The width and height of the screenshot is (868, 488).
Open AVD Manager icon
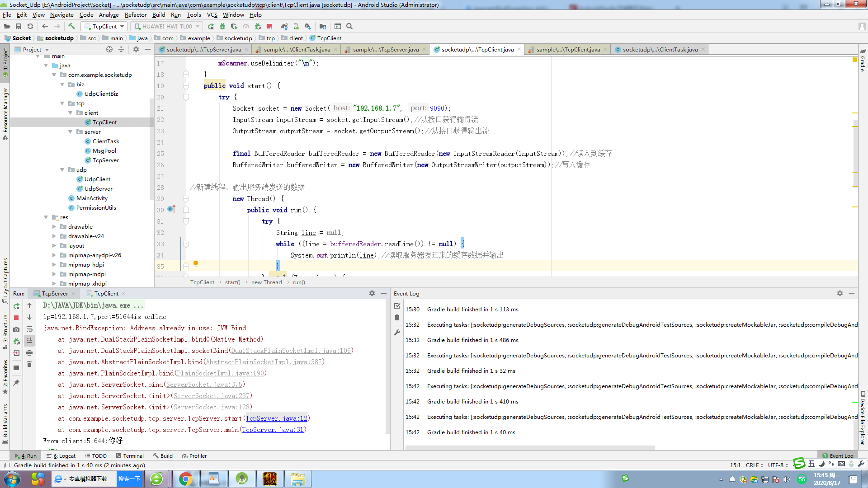pyautogui.click(x=296, y=26)
